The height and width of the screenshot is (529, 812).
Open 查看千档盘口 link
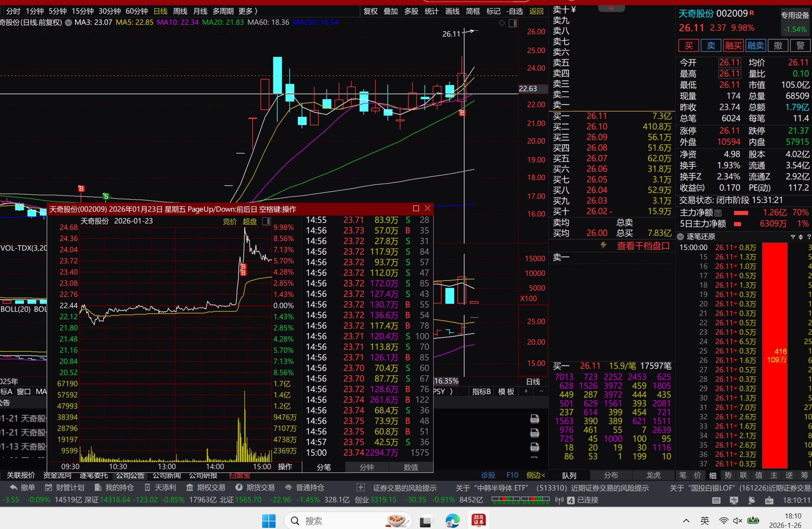click(643, 246)
